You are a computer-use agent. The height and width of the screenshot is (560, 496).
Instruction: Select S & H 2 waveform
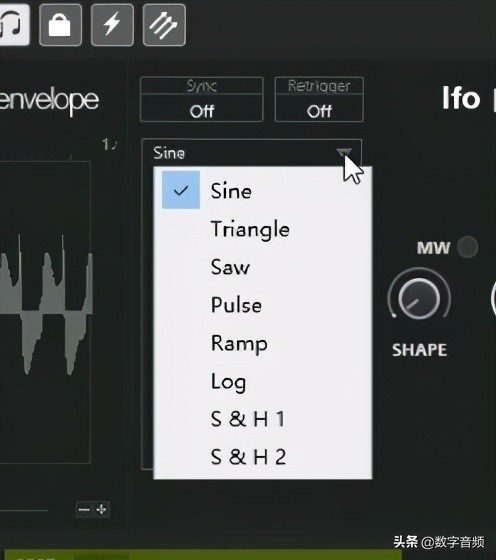click(263, 457)
